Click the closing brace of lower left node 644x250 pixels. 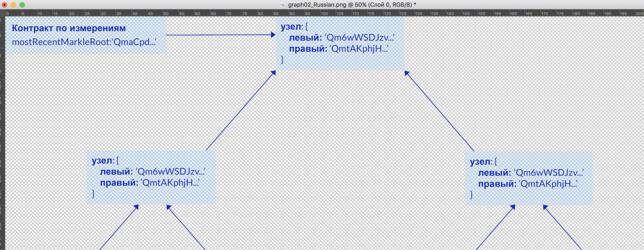tap(93, 194)
